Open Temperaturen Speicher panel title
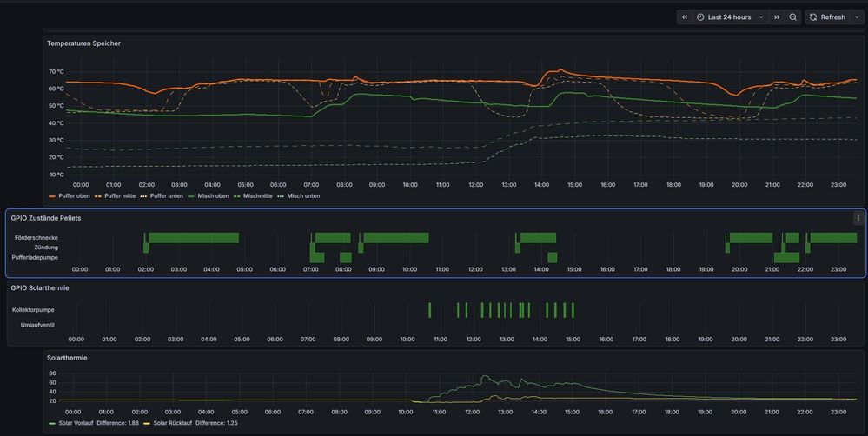Image resolution: width=868 pixels, height=436 pixels. coord(83,43)
